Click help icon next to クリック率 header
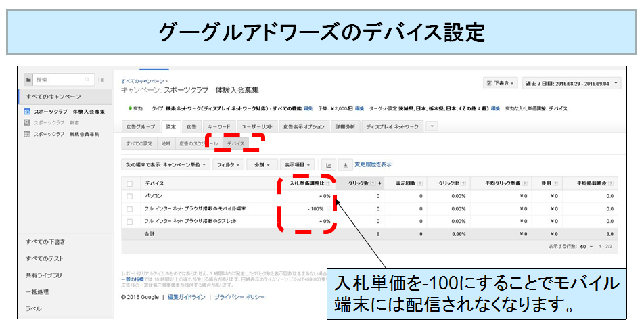 463,183
